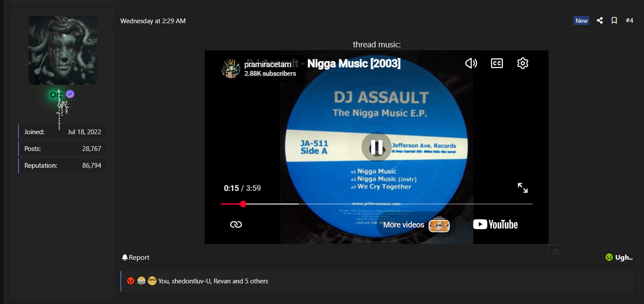Click the pramiracetam channel avatar

click(230, 69)
